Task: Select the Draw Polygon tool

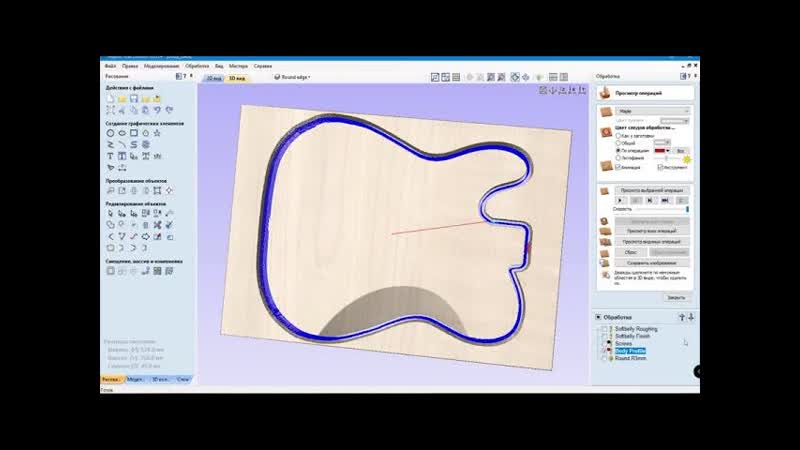Action: 145,133
